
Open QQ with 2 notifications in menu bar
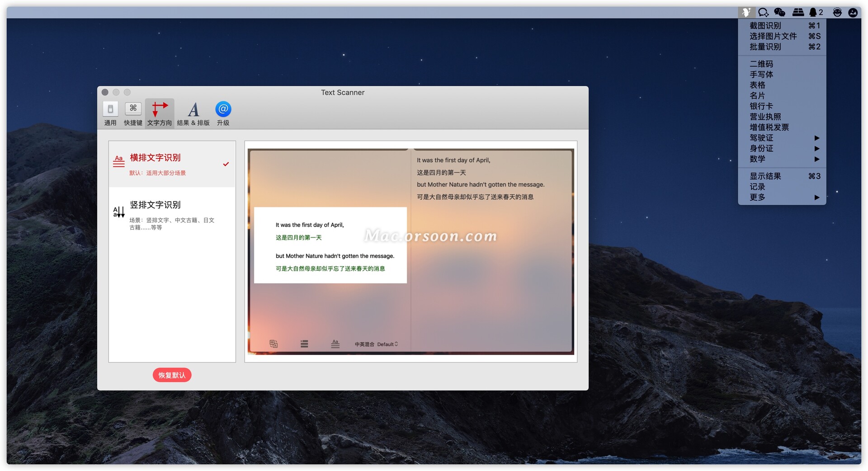point(816,12)
